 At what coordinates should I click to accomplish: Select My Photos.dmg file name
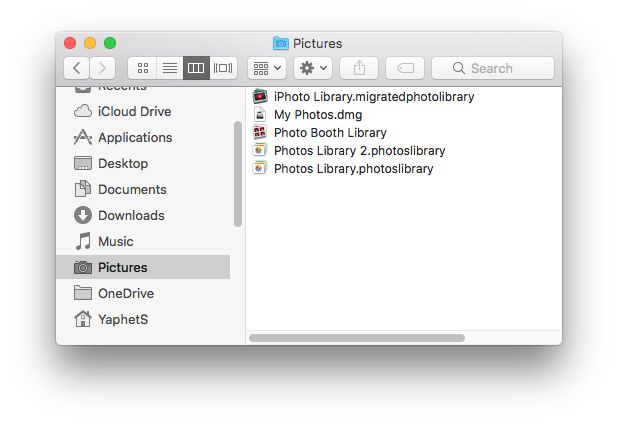click(318, 115)
